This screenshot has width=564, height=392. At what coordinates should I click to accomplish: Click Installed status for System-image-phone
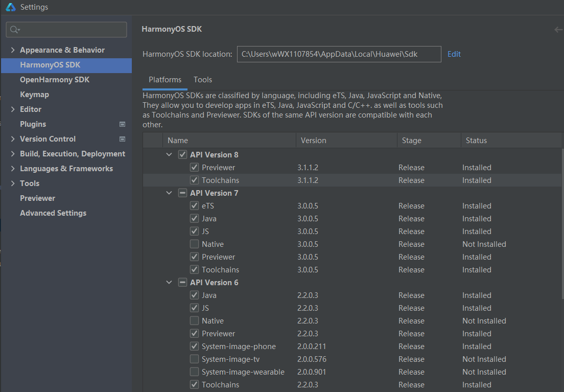point(477,347)
